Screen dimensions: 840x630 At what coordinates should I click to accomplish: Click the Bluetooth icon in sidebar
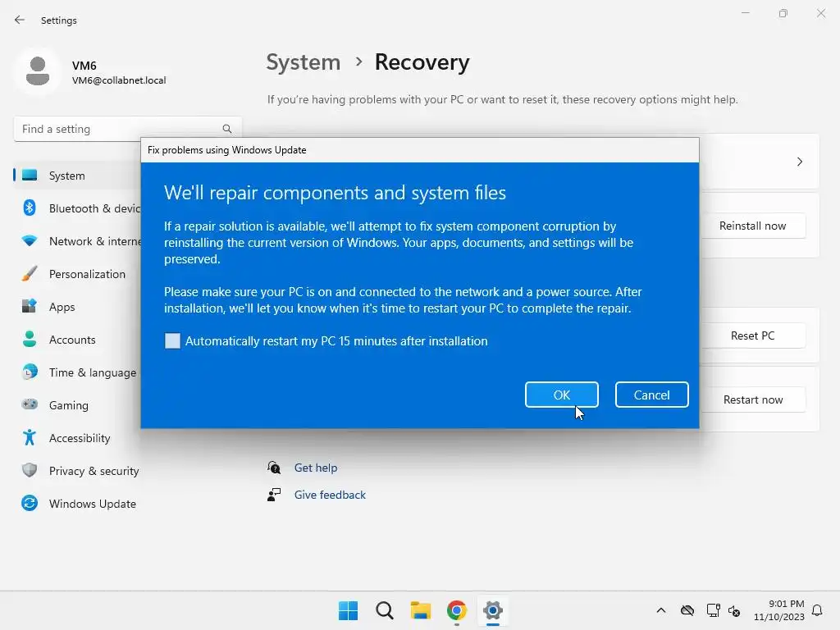30,208
